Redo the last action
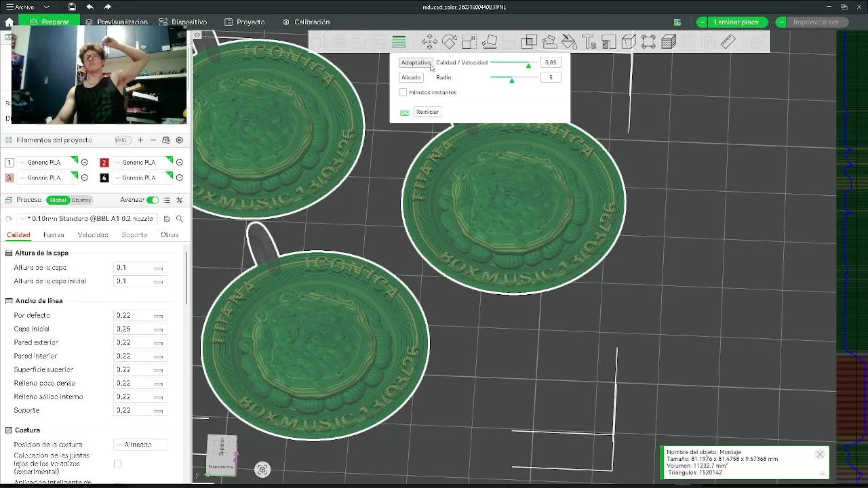This screenshot has width=868, height=488. tap(107, 7)
